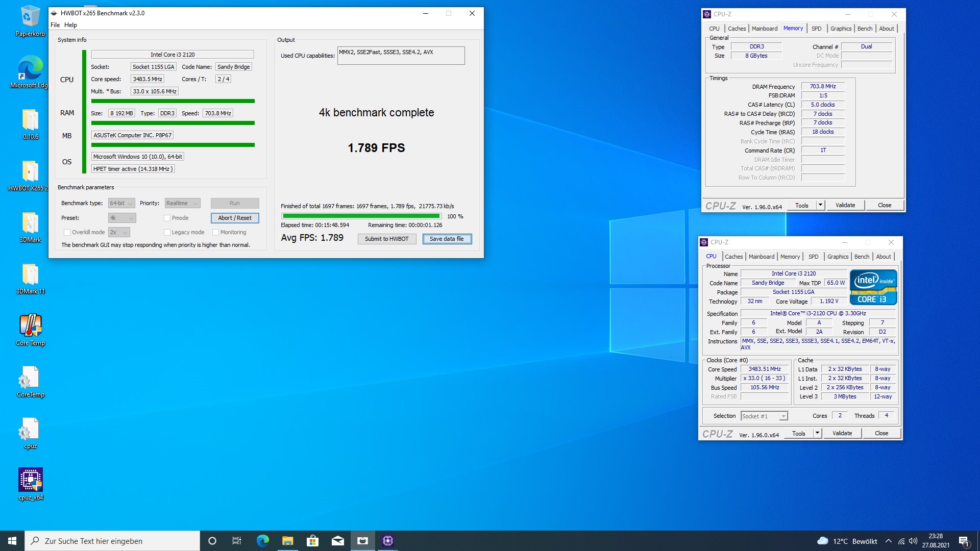This screenshot has width=980, height=551.
Task: Open Socket #1 selection dropdown
Action: click(764, 416)
